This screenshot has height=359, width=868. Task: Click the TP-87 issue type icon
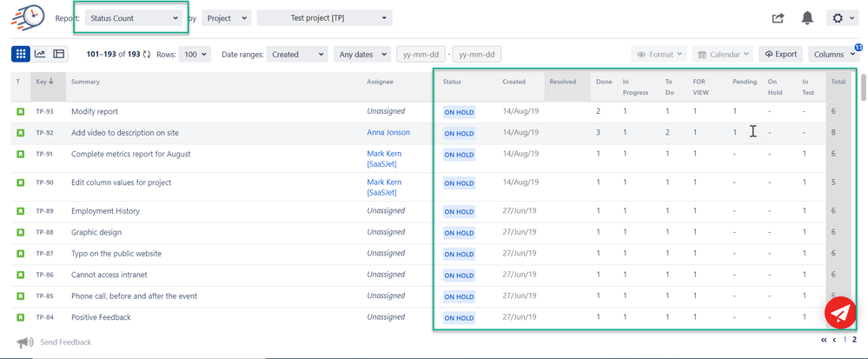[x=21, y=253]
